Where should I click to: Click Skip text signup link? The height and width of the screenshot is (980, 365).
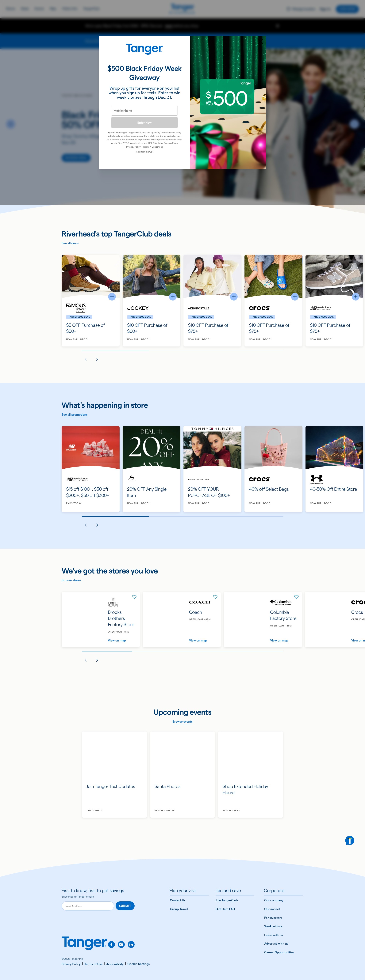pos(144,152)
